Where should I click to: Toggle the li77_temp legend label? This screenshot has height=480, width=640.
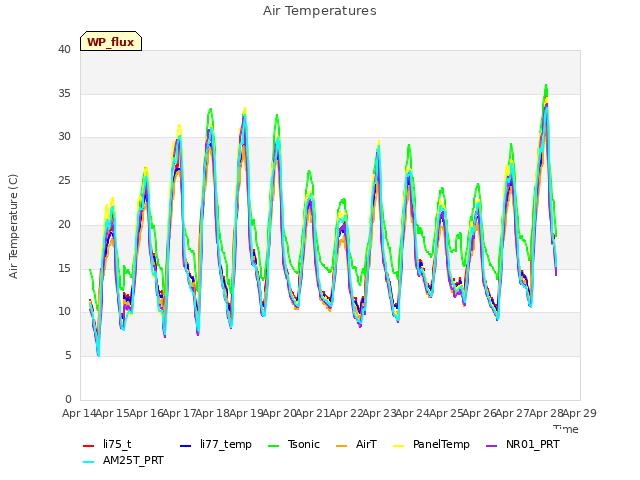tap(226, 444)
